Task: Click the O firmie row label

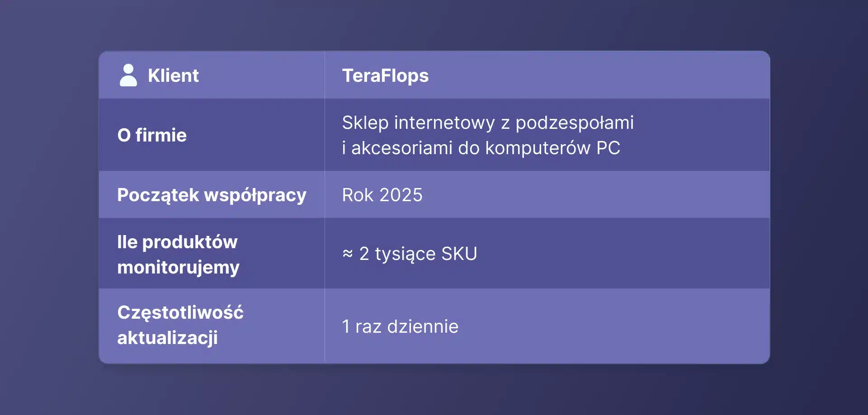Action: [x=152, y=135]
